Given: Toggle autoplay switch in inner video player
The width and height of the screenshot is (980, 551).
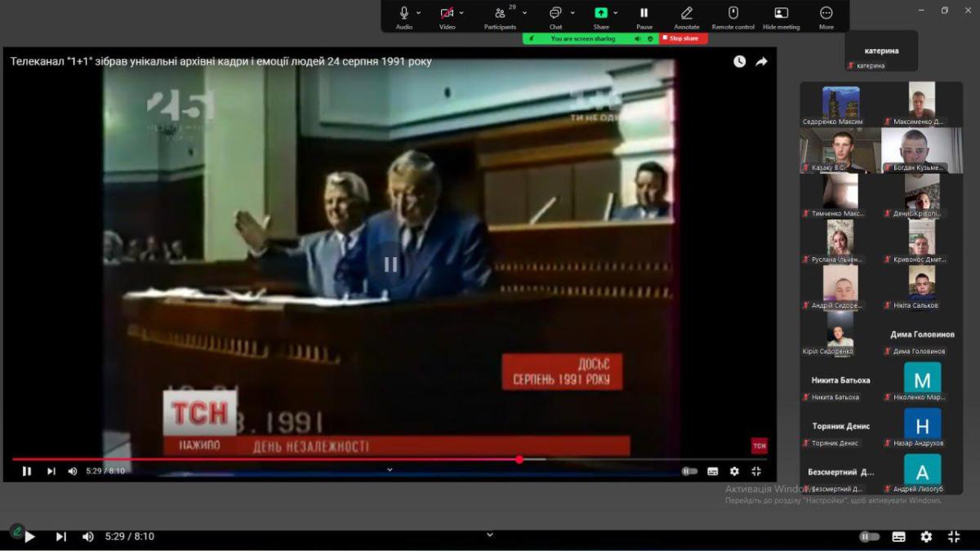Looking at the screenshot, I should tap(690, 471).
